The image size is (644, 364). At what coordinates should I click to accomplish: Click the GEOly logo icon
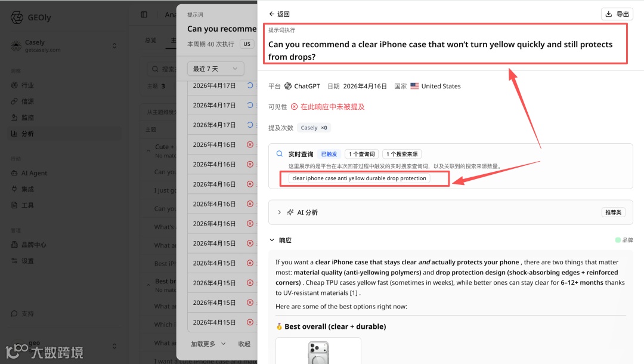point(17,18)
